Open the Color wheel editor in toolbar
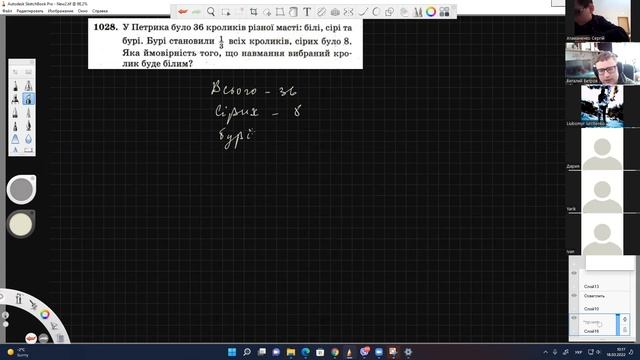This screenshot has width=640, height=360. point(431,12)
